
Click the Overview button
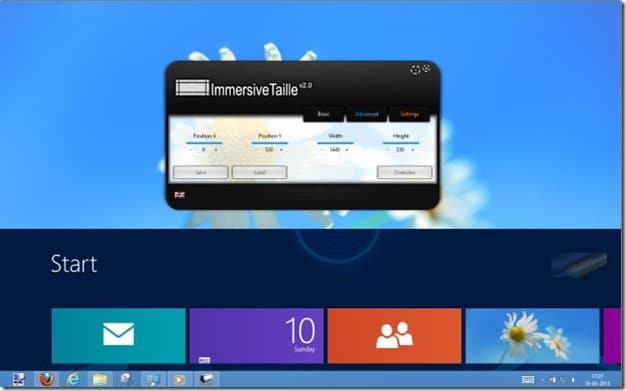click(x=404, y=172)
